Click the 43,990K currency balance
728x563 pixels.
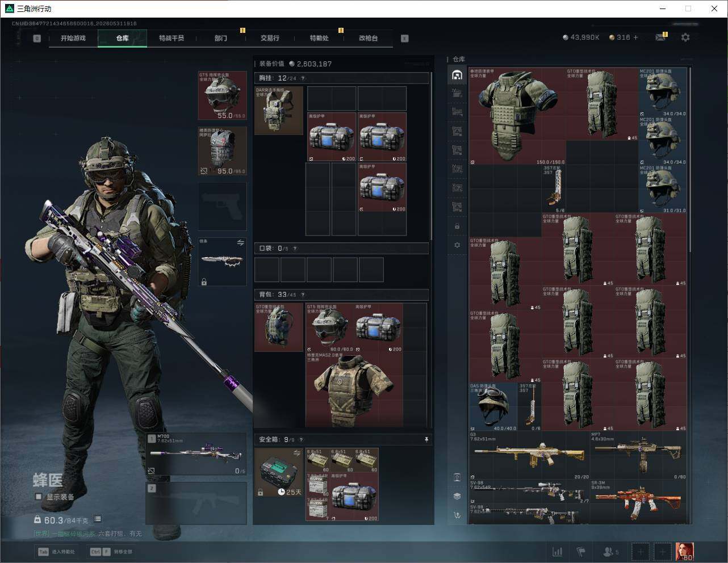pos(581,37)
